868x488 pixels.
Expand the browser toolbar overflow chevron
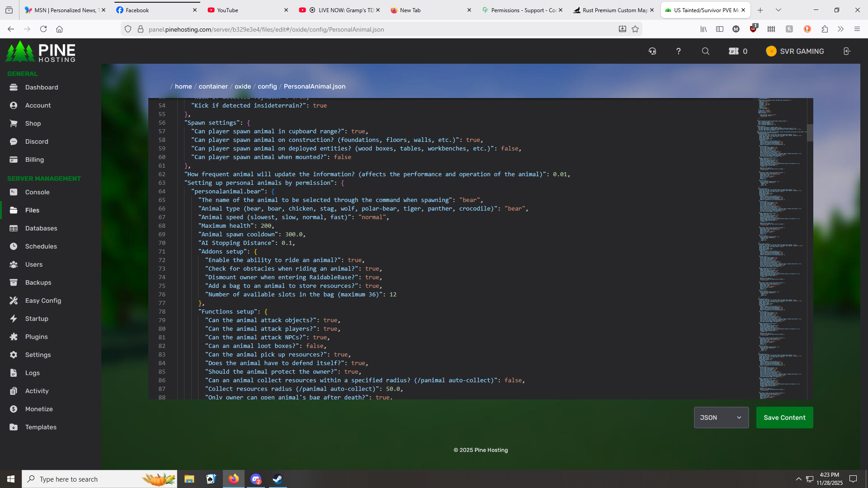[840, 29]
